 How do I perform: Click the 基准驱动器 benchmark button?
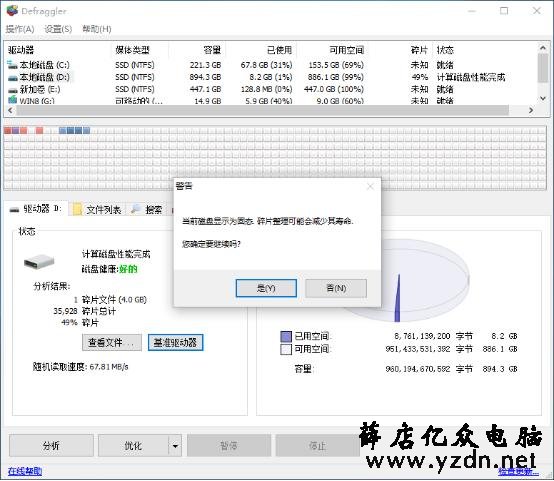tap(175, 342)
